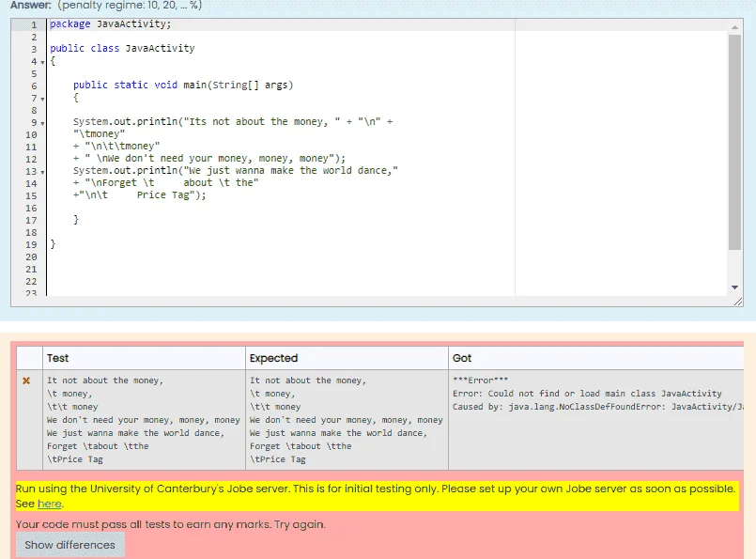Click line number 1 in the editor gutter

point(34,24)
